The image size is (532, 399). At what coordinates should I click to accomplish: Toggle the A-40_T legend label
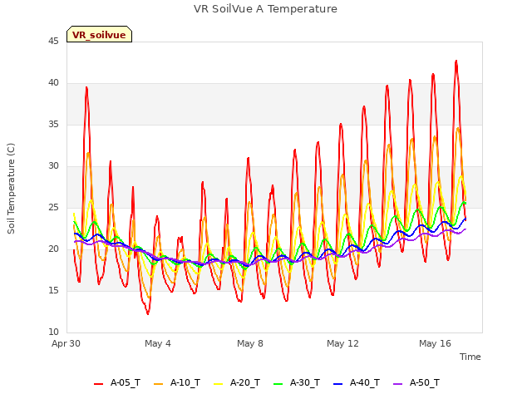[365, 382]
